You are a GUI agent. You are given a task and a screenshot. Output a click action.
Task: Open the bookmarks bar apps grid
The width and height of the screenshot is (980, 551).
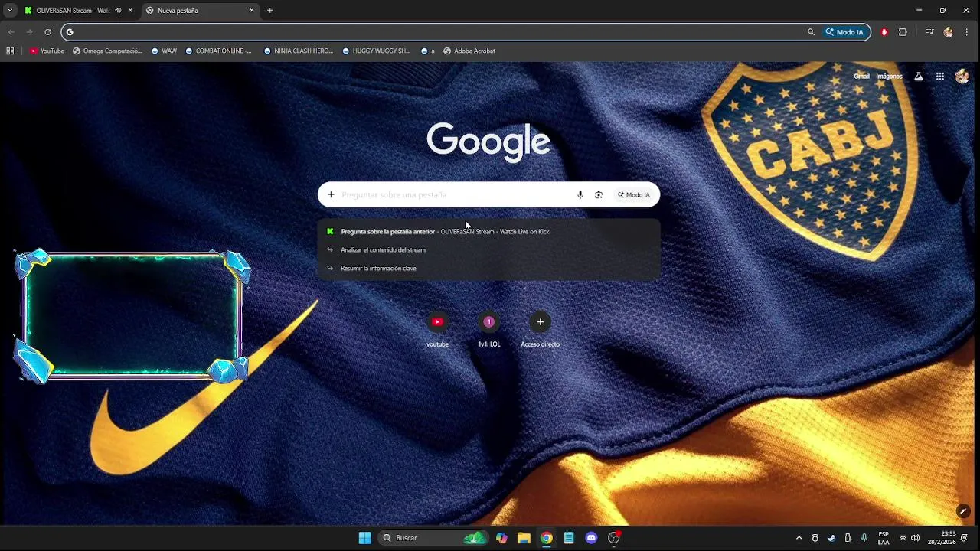pos(10,51)
